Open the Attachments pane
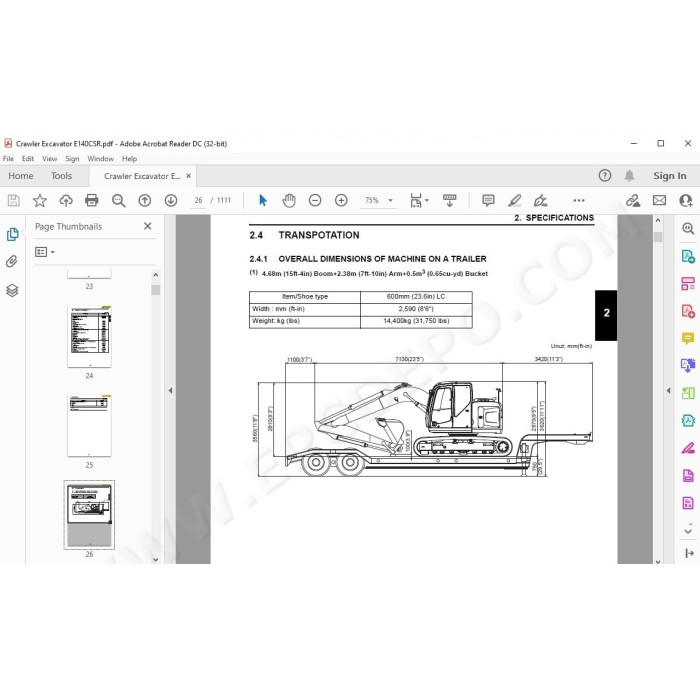Image resolution: width=700 pixels, height=700 pixels. pos(12,261)
